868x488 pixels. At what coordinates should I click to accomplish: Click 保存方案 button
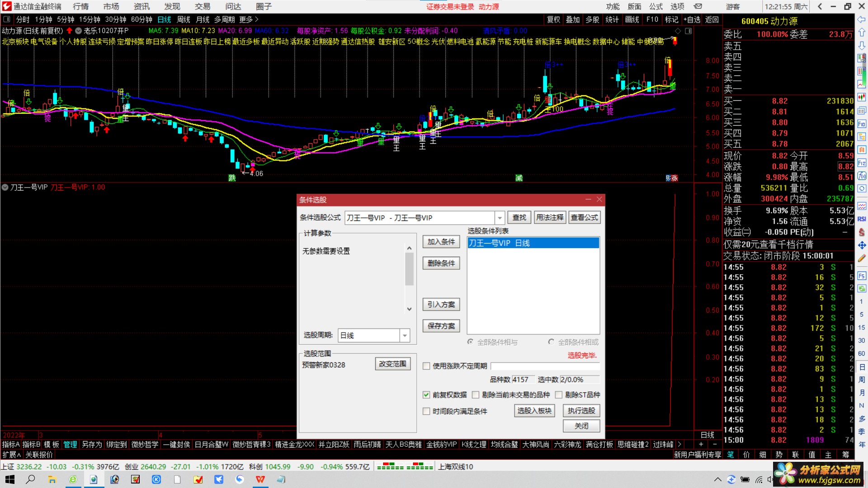(441, 326)
